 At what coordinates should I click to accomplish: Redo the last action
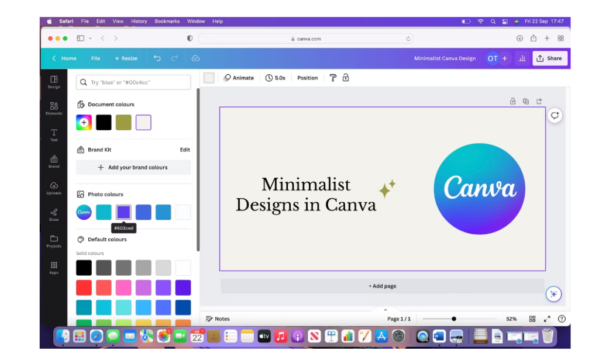click(x=174, y=58)
